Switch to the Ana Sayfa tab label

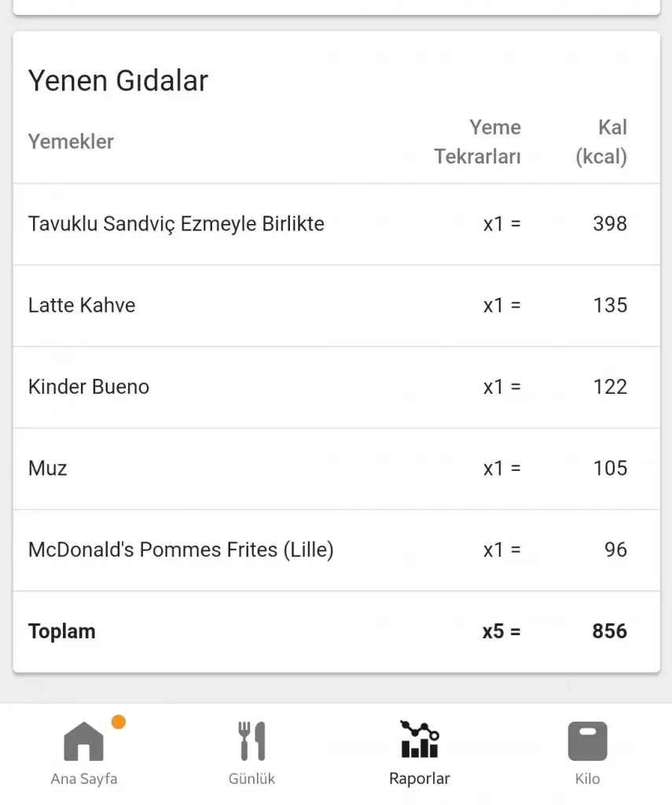point(83,779)
